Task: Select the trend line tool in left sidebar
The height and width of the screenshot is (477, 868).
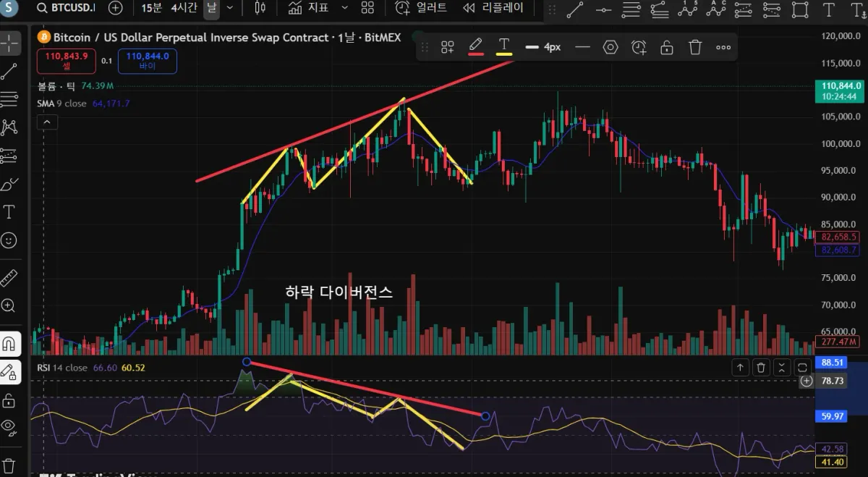Action: tap(9, 71)
